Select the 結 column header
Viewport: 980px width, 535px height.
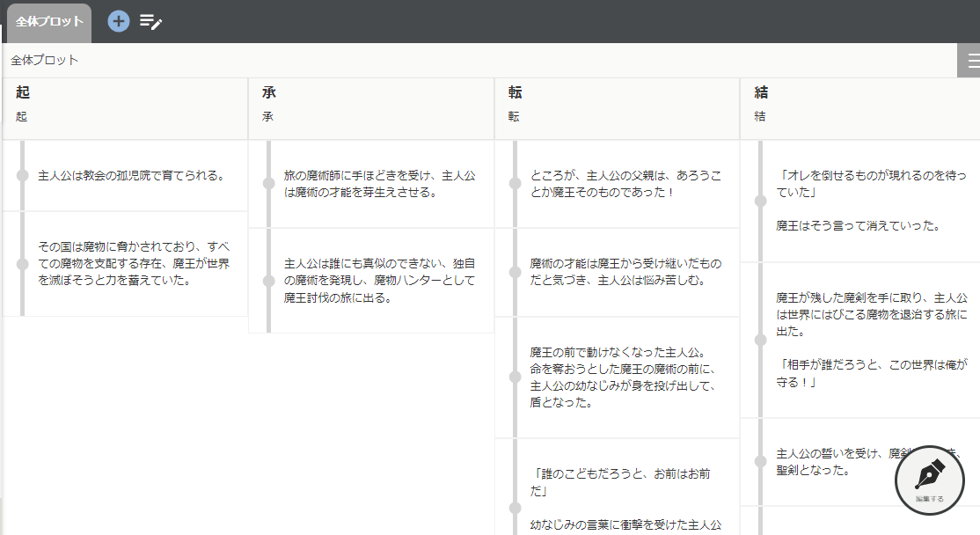coord(762,92)
